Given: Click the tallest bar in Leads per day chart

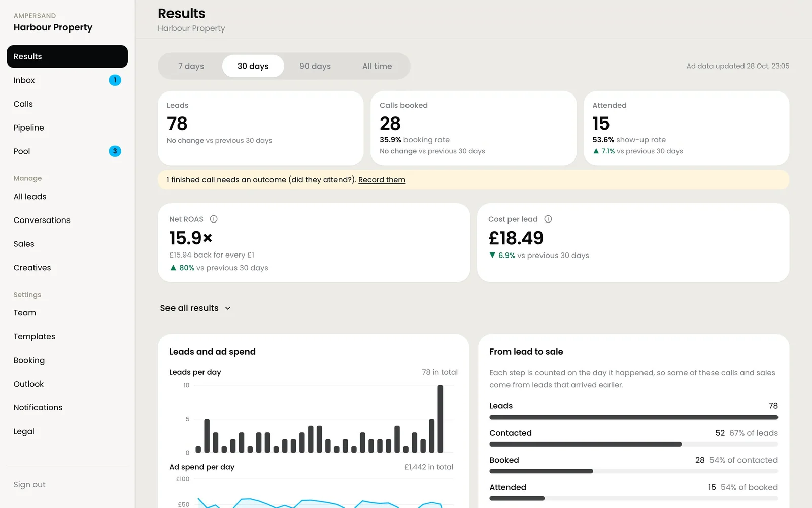Looking at the screenshot, I should (440, 419).
